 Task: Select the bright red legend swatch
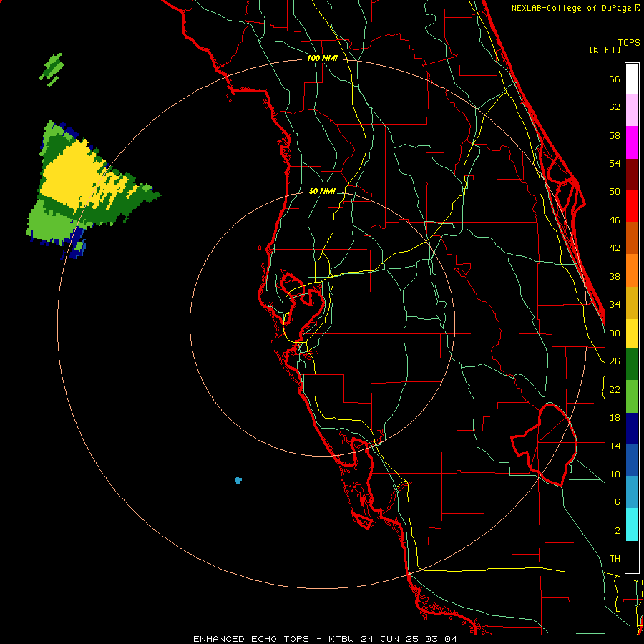pyautogui.click(x=632, y=206)
